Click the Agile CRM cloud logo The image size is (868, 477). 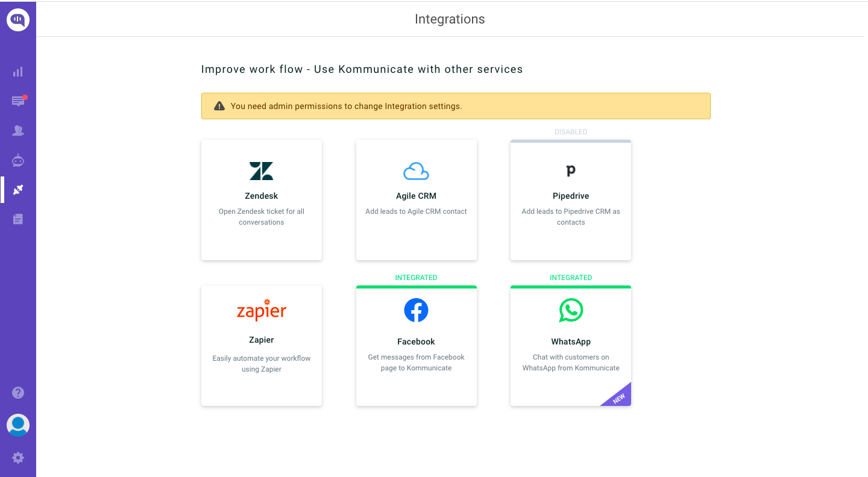(x=416, y=172)
